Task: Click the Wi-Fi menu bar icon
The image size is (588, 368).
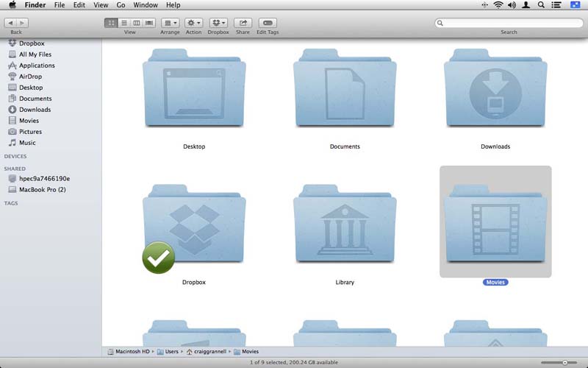Action: click(498, 5)
